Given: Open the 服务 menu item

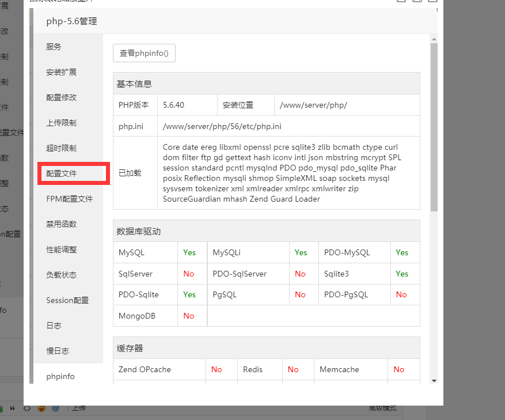Looking at the screenshot, I should [54, 47].
